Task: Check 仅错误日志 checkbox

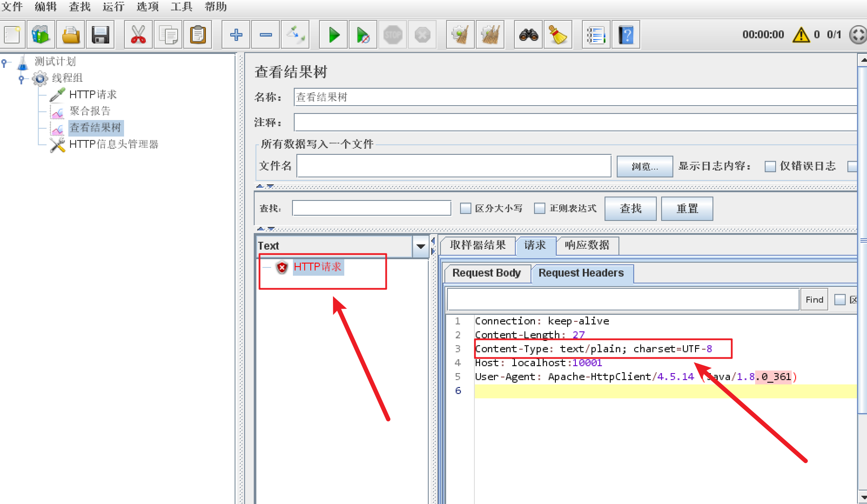Action: 770,167
